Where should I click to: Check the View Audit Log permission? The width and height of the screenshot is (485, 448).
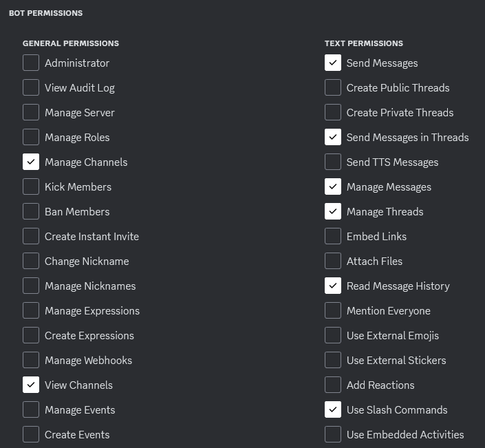(31, 87)
